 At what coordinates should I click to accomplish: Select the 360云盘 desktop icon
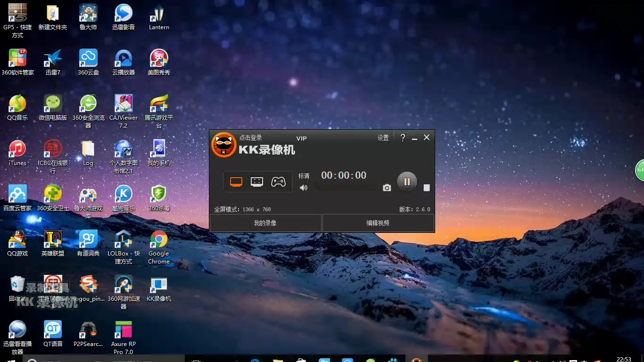point(88,62)
